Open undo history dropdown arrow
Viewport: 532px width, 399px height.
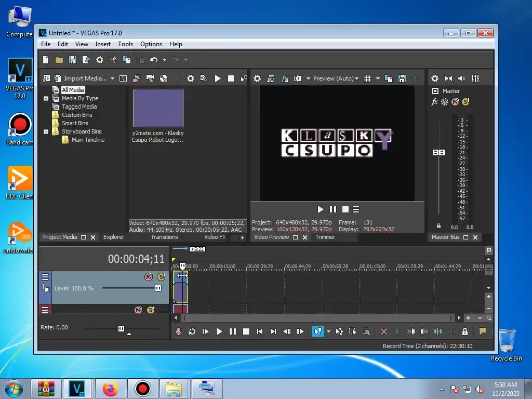pyautogui.click(x=164, y=60)
